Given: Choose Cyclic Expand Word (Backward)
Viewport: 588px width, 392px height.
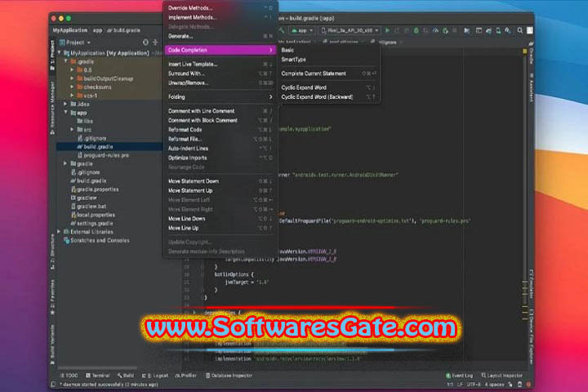Looking at the screenshot, I should [329, 97].
